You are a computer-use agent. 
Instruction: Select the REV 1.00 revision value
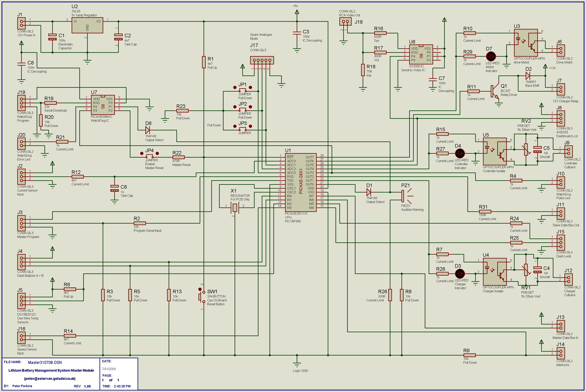[87, 386]
